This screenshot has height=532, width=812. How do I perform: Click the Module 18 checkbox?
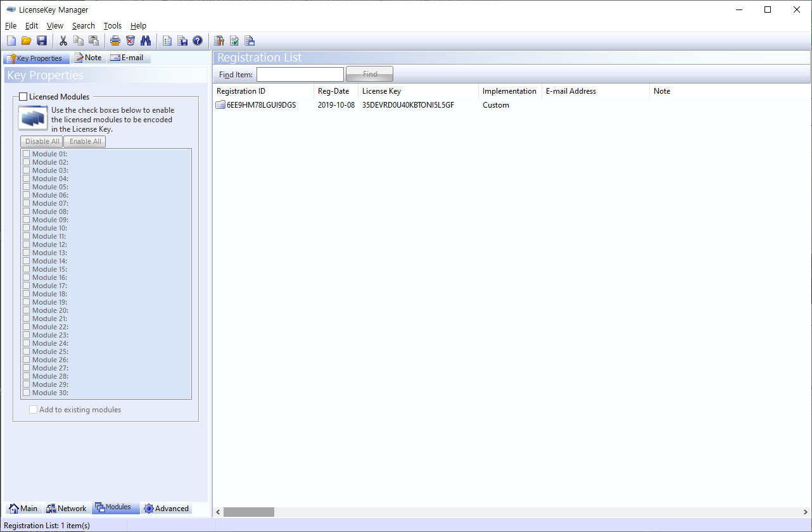(x=27, y=294)
